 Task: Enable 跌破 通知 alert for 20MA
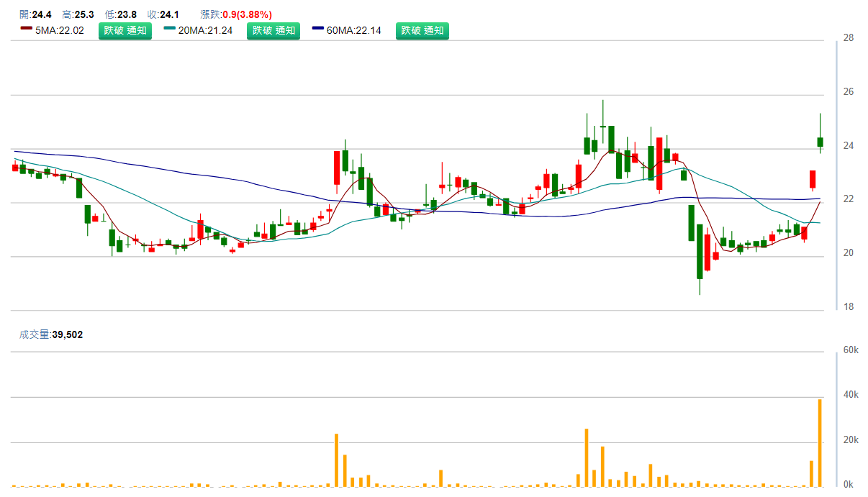click(x=273, y=30)
